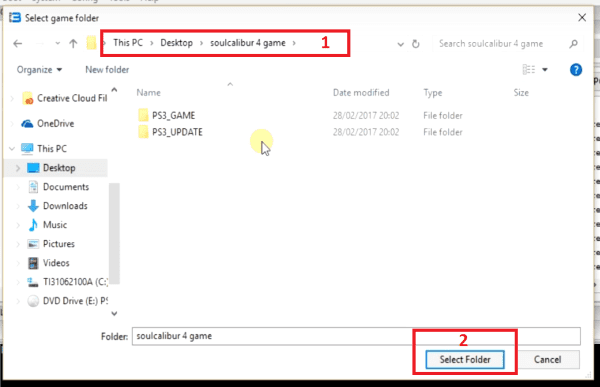This screenshot has width=600, height=387.
Task: Sort by the Name column header
Action: click(148, 93)
